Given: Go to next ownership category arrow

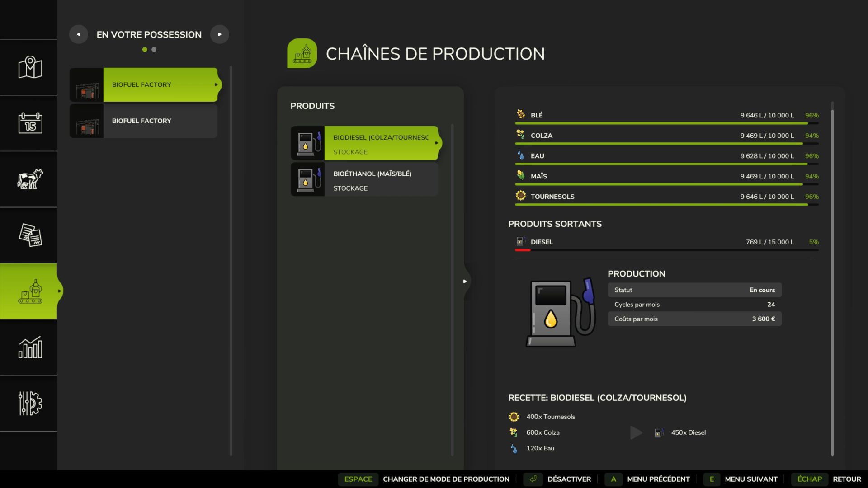Looking at the screenshot, I should point(220,34).
